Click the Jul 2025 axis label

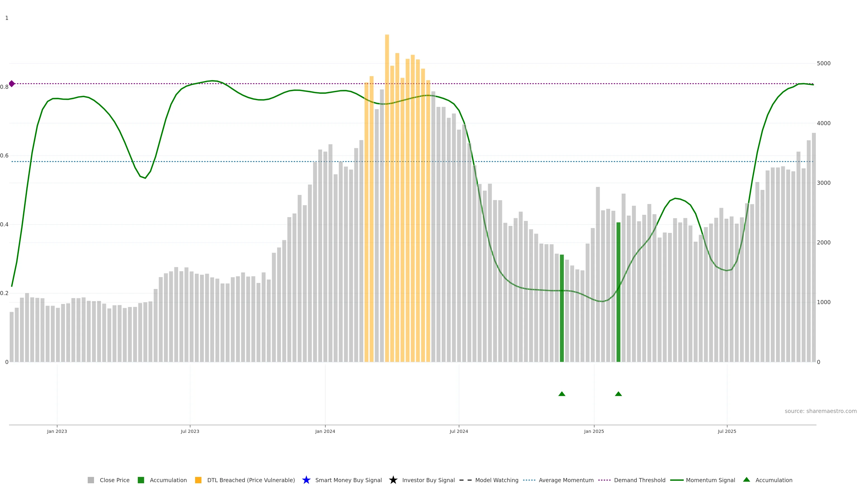727,431
